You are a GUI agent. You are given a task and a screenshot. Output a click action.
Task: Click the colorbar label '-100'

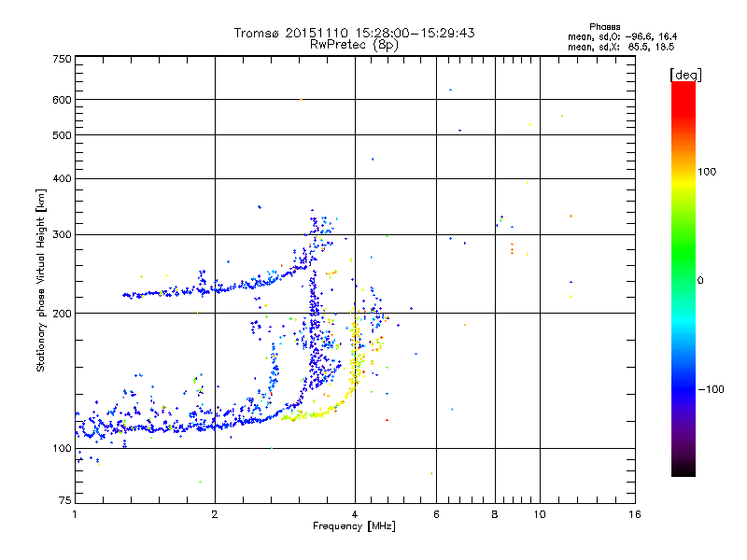click(x=711, y=389)
